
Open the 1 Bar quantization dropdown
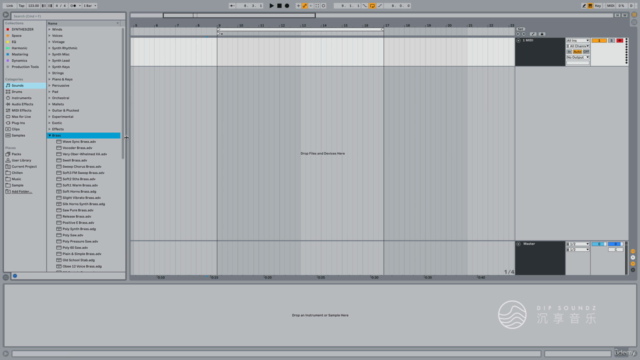point(90,6)
